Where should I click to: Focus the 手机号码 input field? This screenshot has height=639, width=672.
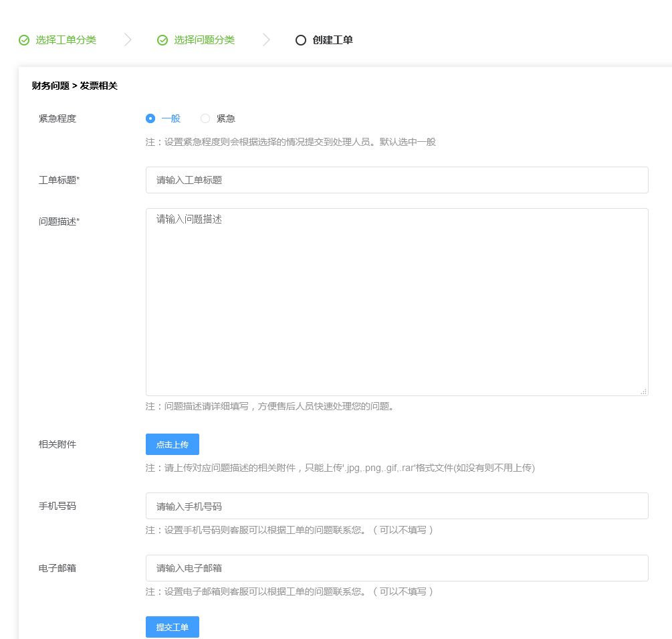(x=397, y=506)
